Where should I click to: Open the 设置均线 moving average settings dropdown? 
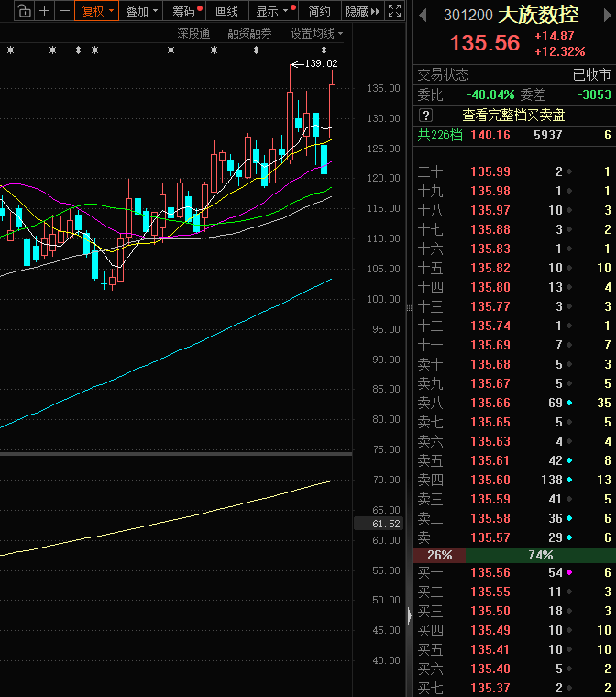[x=316, y=33]
